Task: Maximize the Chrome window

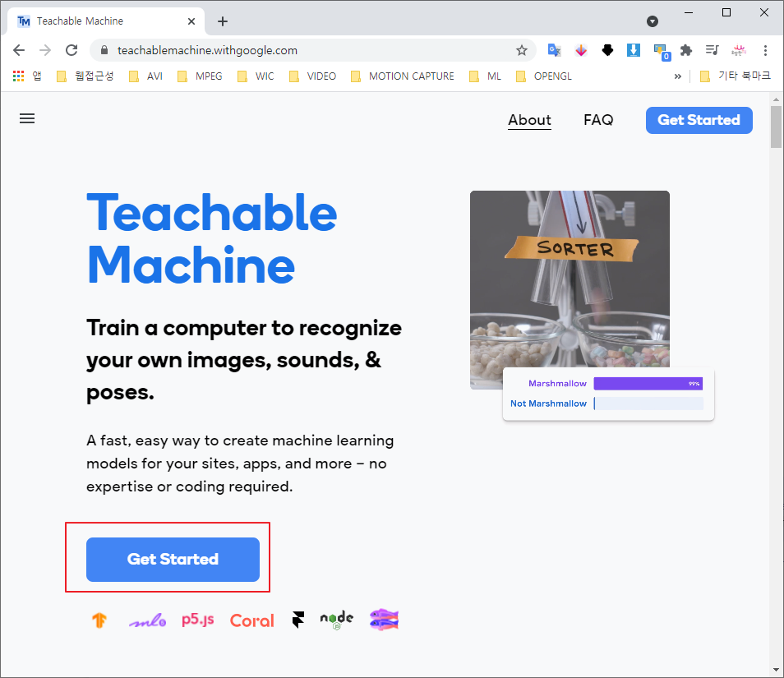Action: pos(726,12)
